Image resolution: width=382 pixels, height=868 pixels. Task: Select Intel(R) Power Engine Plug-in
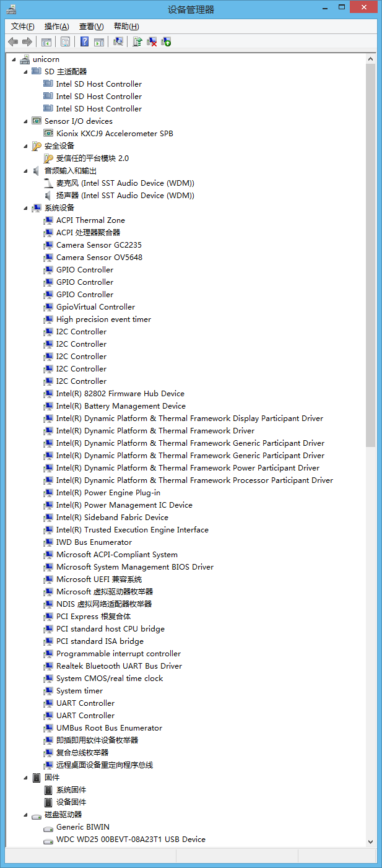(108, 493)
